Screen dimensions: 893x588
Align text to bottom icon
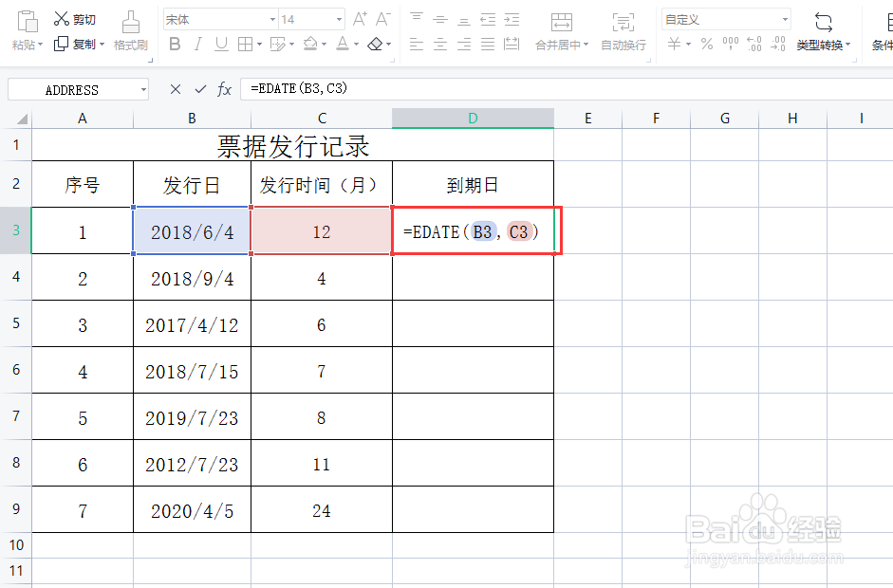coord(464,19)
